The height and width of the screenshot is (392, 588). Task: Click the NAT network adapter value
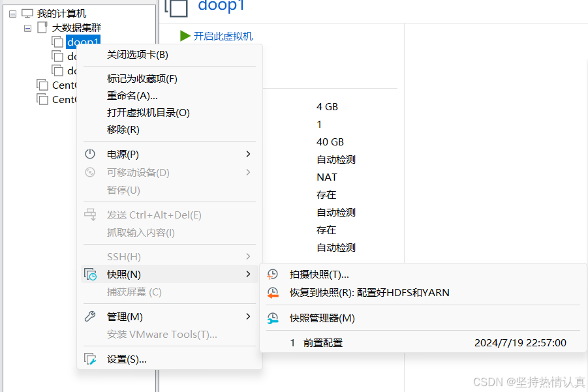click(326, 177)
